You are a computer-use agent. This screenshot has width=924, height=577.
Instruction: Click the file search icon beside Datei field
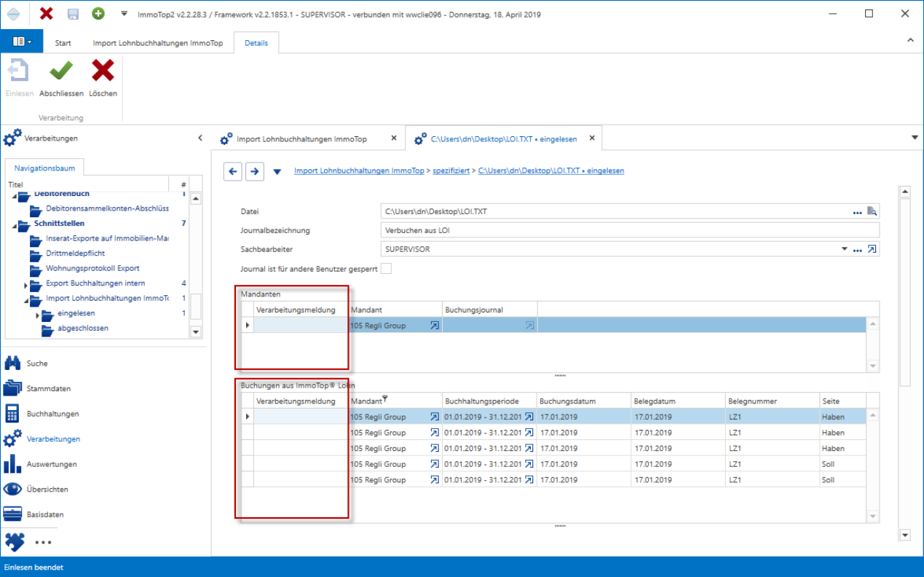(872, 211)
